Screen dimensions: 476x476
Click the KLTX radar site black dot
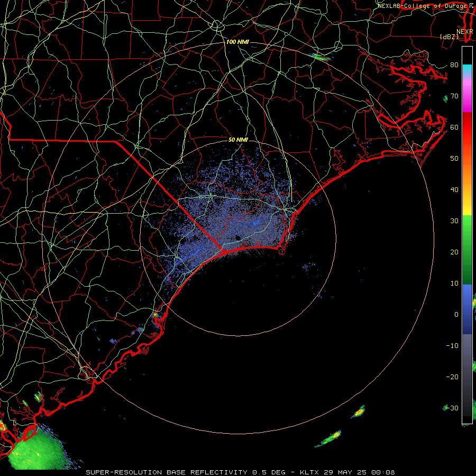pyautogui.click(x=238, y=237)
